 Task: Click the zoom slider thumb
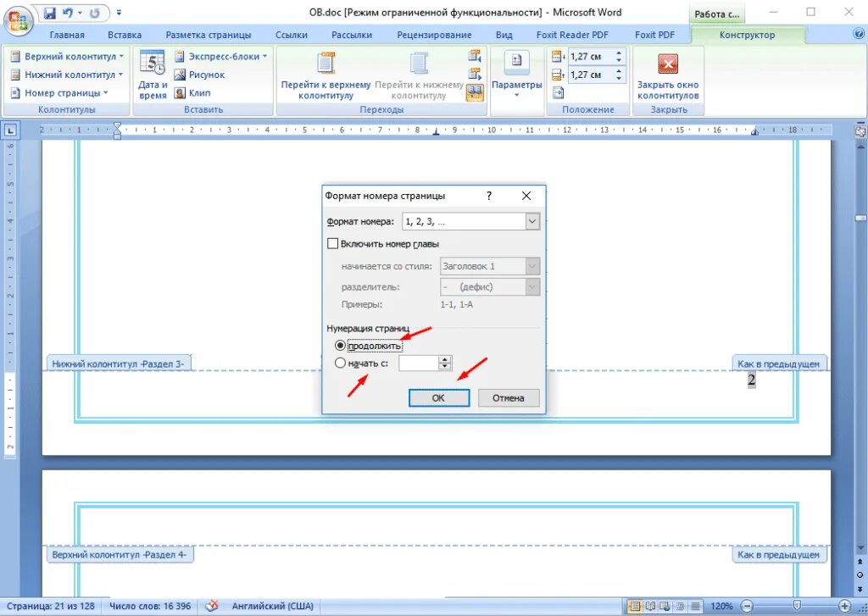click(797, 606)
